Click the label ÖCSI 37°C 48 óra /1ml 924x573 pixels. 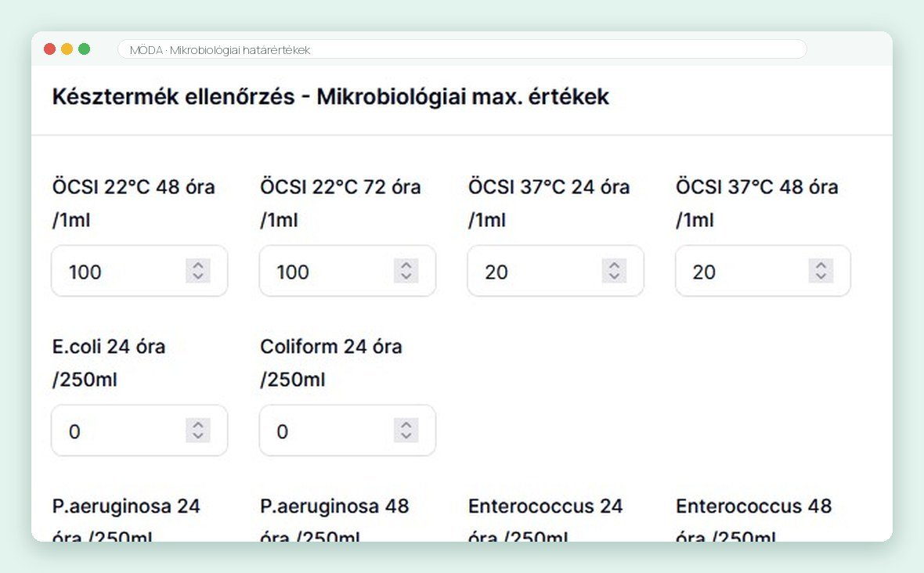click(x=757, y=204)
